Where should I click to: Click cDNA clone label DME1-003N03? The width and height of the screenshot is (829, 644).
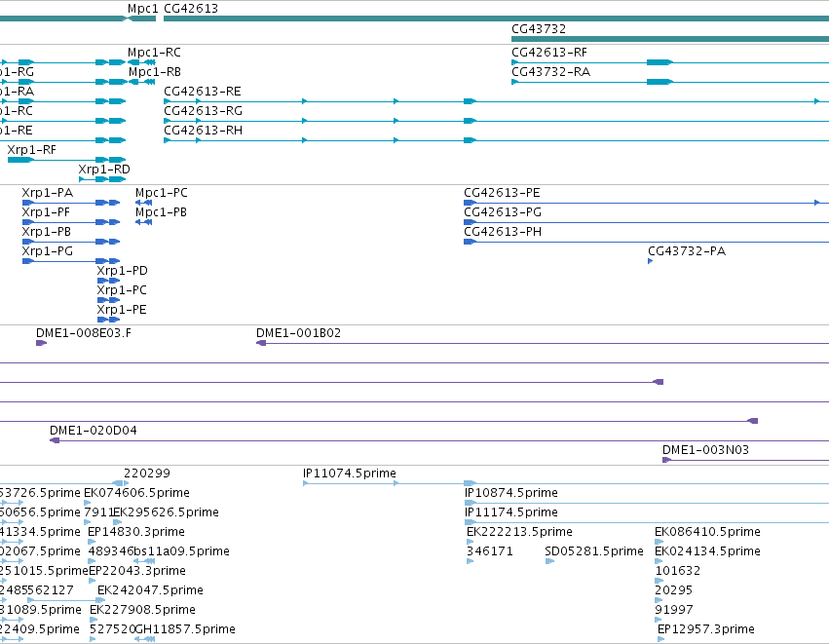point(706,450)
